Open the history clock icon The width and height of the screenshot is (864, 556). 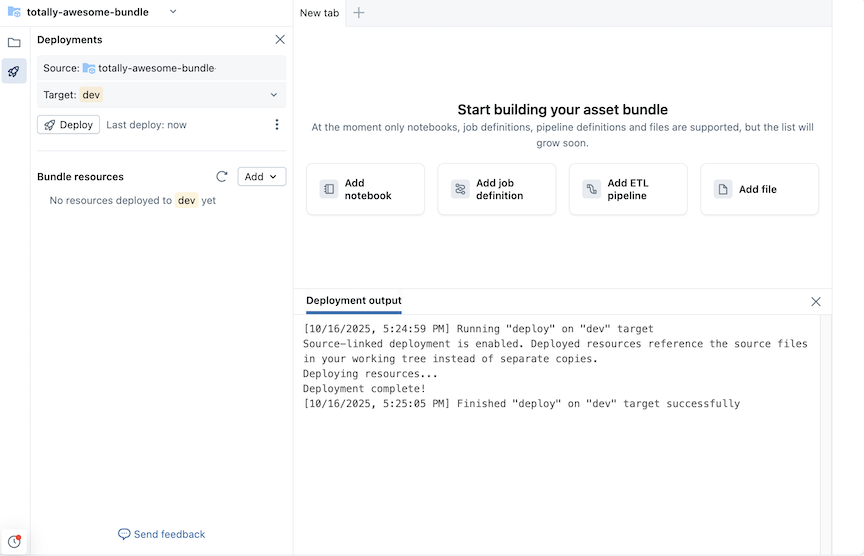(14, 542)
